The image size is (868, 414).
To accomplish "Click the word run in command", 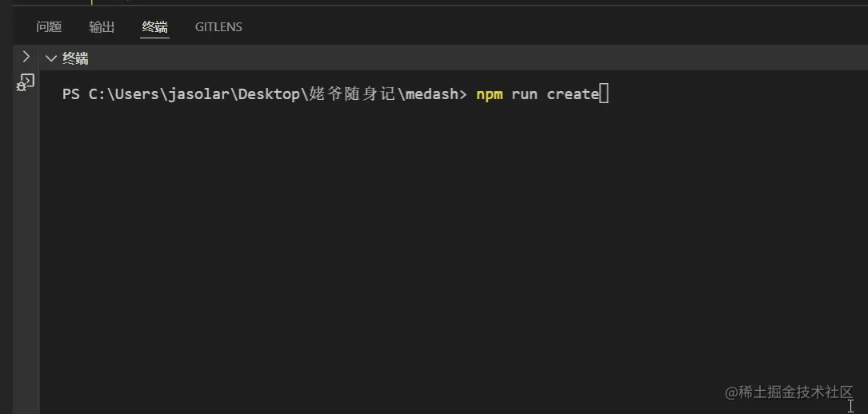I will click(524, 94).
